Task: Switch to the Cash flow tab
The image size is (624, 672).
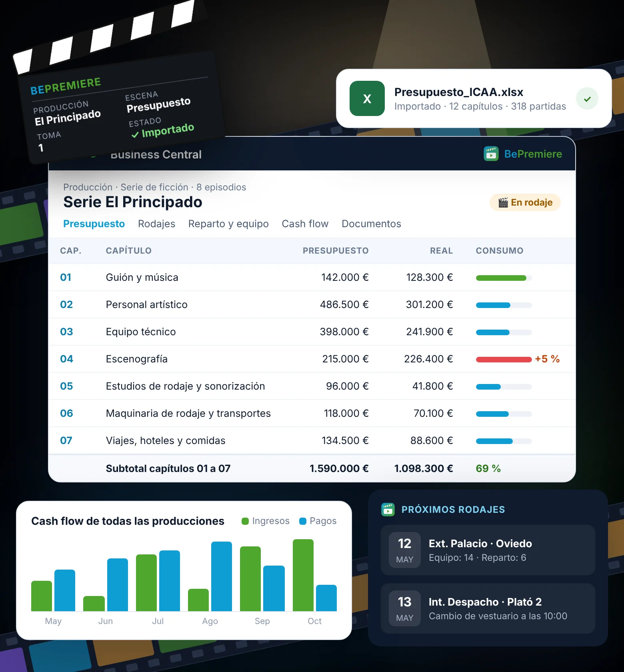Action: coord(305,224)
